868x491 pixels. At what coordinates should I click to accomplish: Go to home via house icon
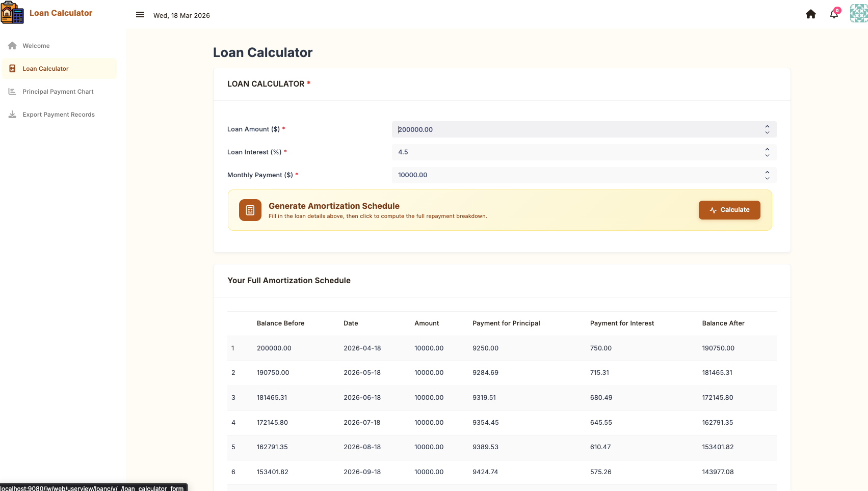[810, 14]
